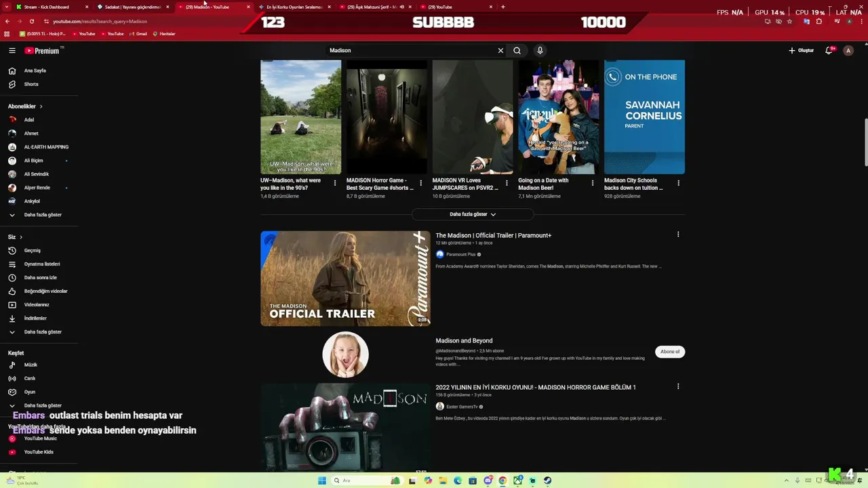Expand shorts shelf Daha fazla göster

(473, 214)
